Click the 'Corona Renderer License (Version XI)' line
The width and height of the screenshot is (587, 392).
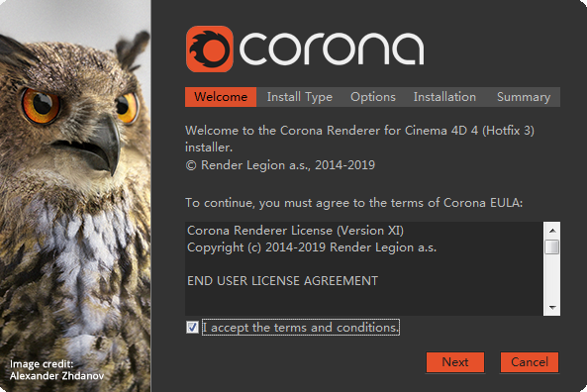[295, 231]
